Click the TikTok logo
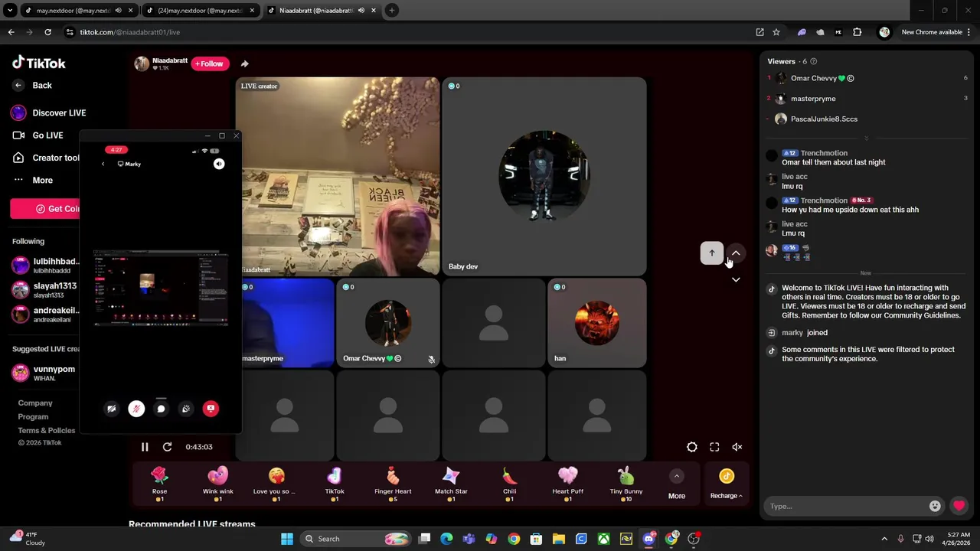Image resolution: width=980 pixels, height=551 pixels. 39,63
